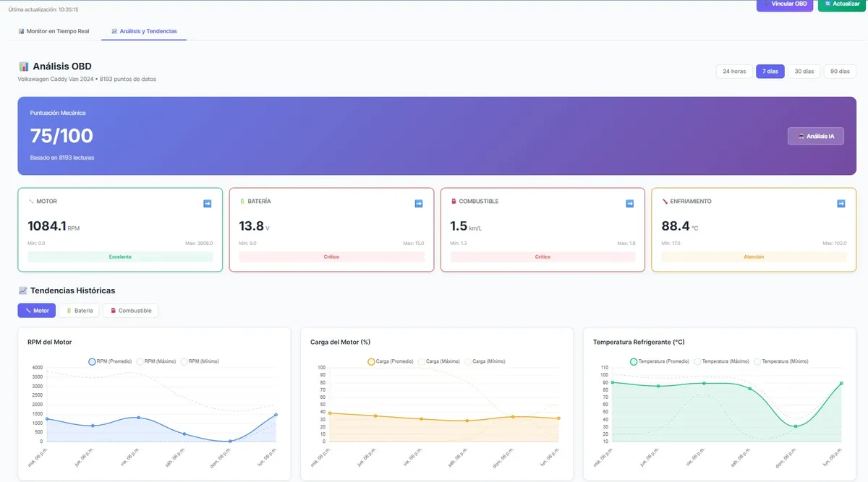This screenshot has height=482, width=868.
Task: Select Combustible in the trend category selector
Action: tap(130, 310)
